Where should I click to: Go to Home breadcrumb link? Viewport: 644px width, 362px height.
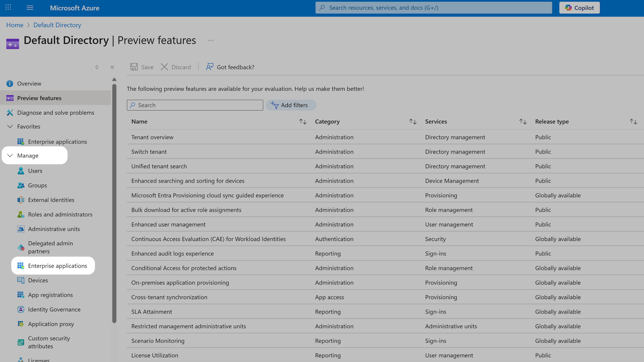[x=15, y=25]
